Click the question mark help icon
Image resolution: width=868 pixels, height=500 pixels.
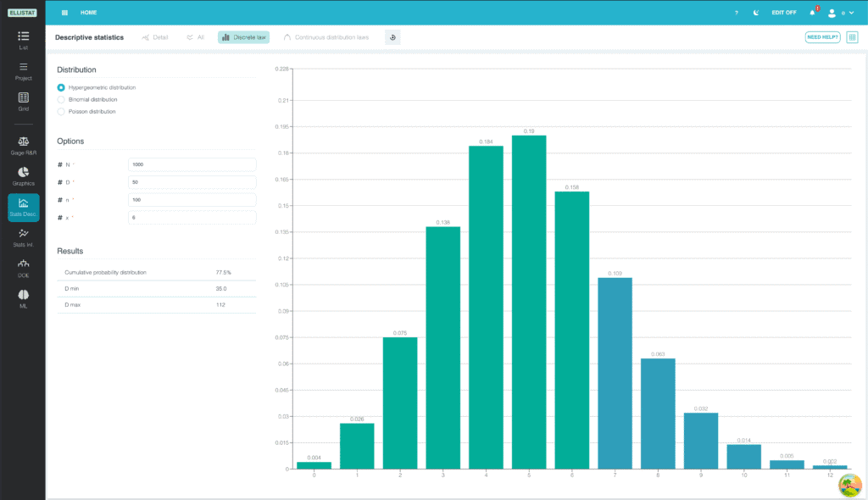(x=737, y=13)
